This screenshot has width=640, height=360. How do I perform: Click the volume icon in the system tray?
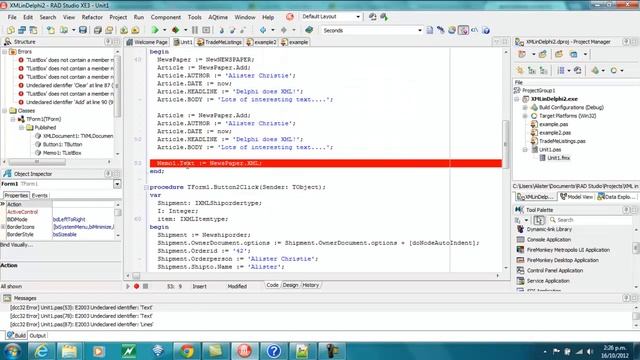click(589, 351)
